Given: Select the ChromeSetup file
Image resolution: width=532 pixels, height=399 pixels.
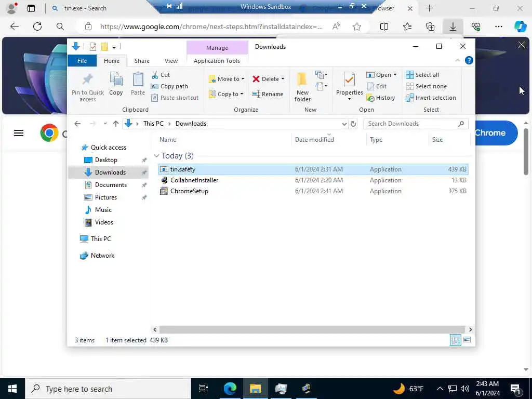Looking at the screenshot, I should [313, 191].
